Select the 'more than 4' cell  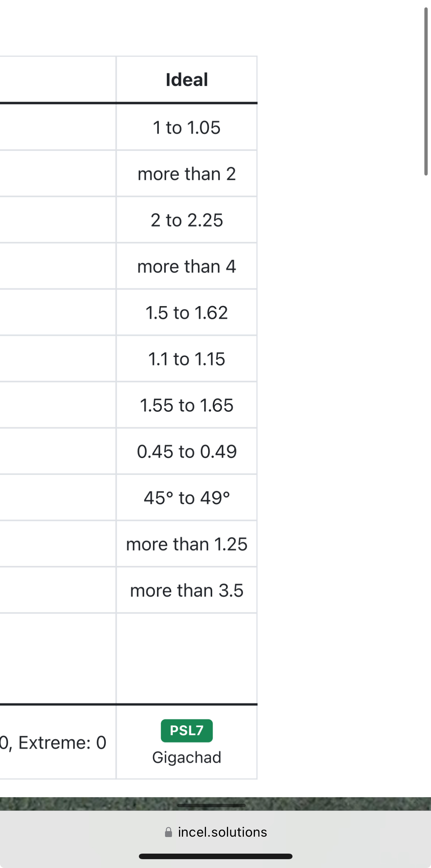coord(187,266)
